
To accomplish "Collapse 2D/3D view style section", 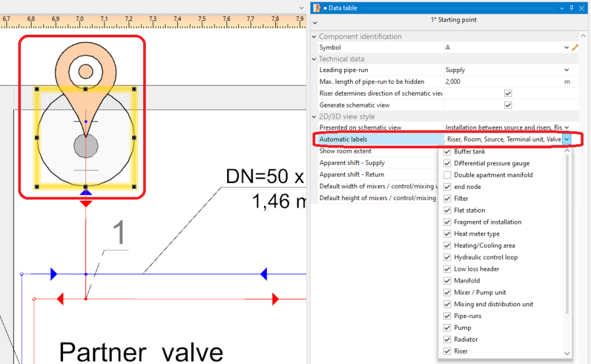I will pyautogui.click(x=314, y=117).
